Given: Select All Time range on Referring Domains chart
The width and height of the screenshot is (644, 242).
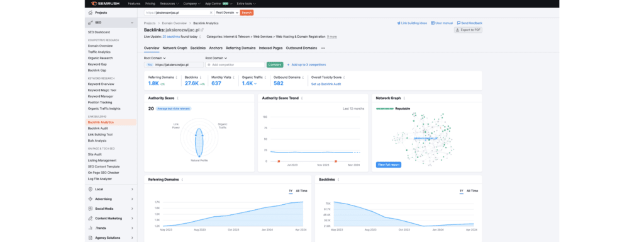Looking at the screenshot, I should click(x=301, y=191).
